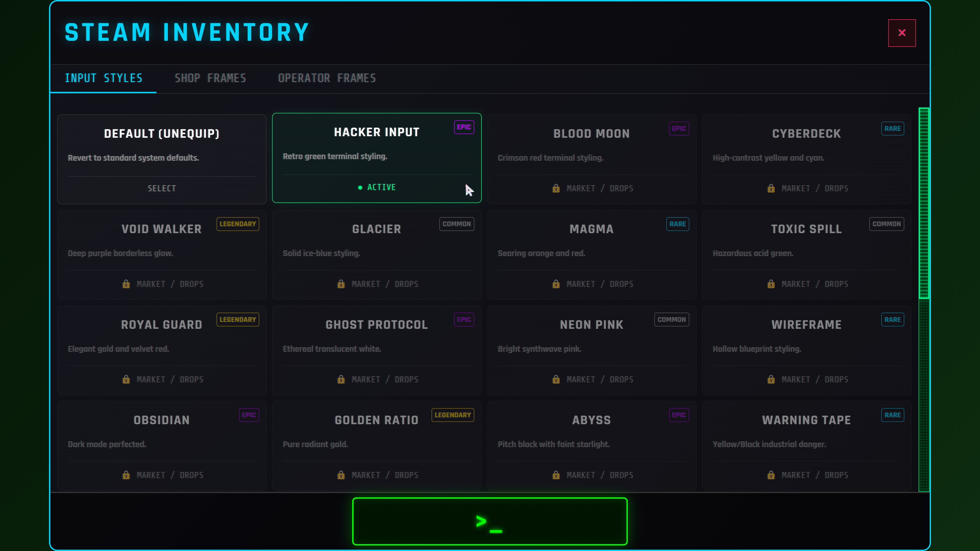Click 'Retro green terminal styling.' description
Image resolution: width=980 pixels, height=551 pixels.
(x=335, y=156)
